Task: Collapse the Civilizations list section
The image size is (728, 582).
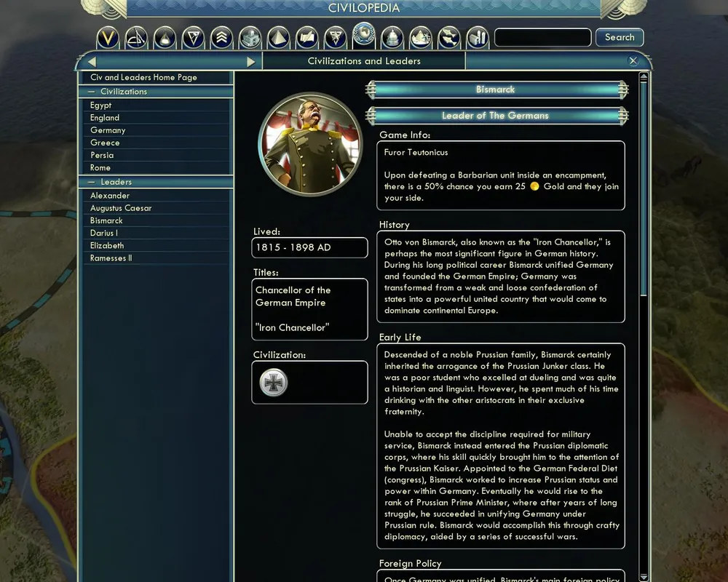Action: 92,92
